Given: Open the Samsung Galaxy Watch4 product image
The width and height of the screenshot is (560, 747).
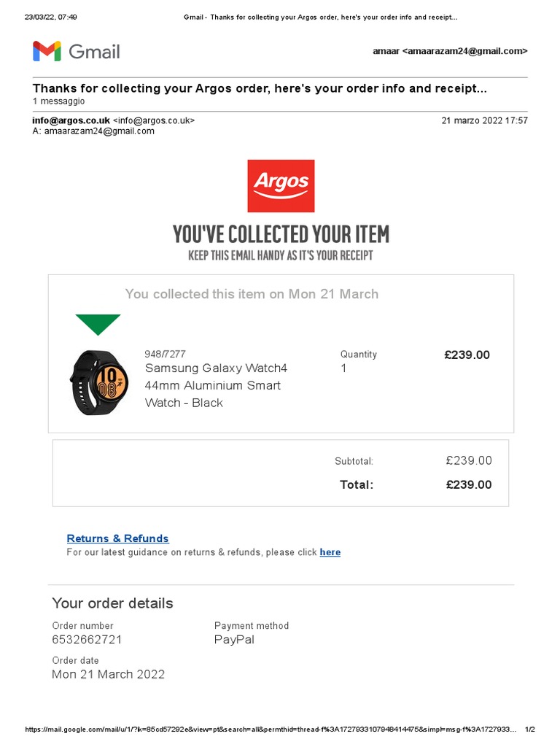Looking at the screenshot, I should 99,383.
